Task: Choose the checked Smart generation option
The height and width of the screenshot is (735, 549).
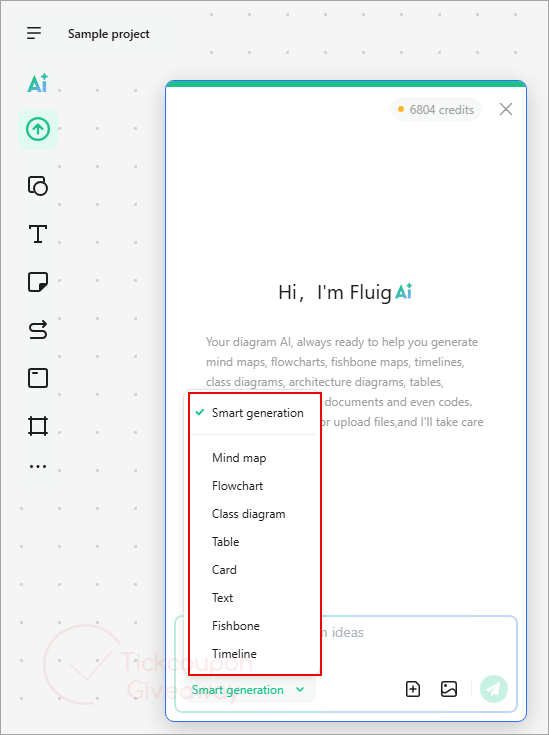Action: point(255,413)
